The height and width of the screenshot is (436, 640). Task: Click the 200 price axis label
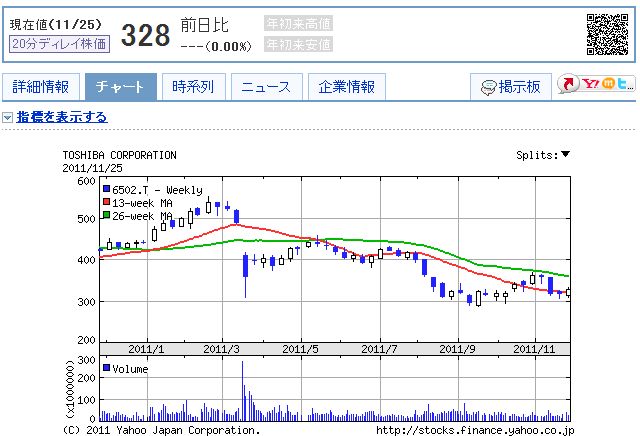tap(86, 340)
